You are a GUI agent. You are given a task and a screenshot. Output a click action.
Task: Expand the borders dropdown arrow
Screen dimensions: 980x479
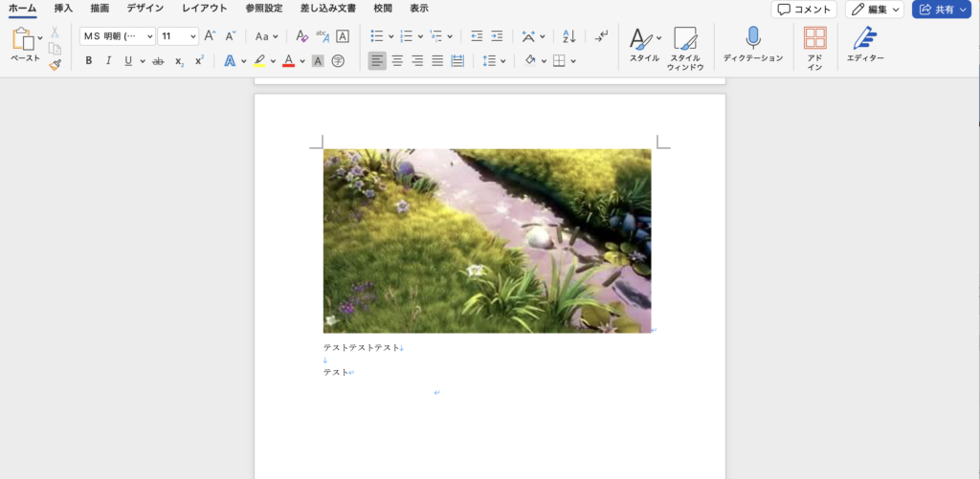[573, 61]
